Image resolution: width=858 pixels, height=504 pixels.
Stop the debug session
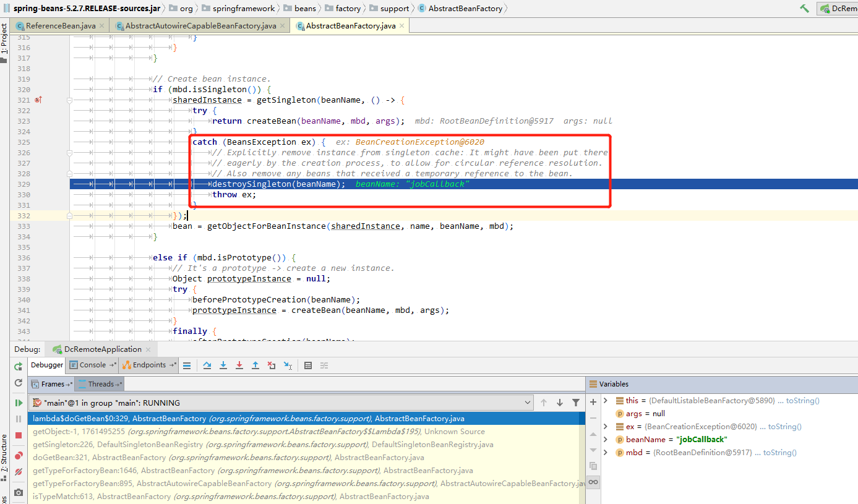pos(19,435)
